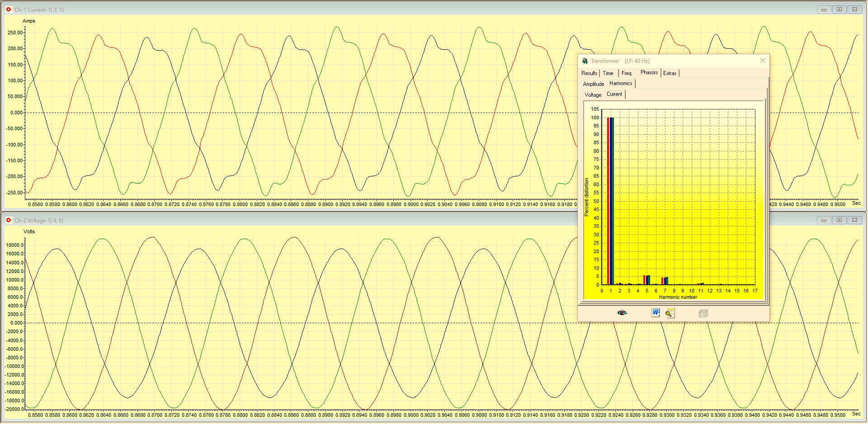Viewport: 868px width, 424px height.
Task: Click the 'Transformer [LF: 60 Hz]' title text
Action: coord(620,61)
